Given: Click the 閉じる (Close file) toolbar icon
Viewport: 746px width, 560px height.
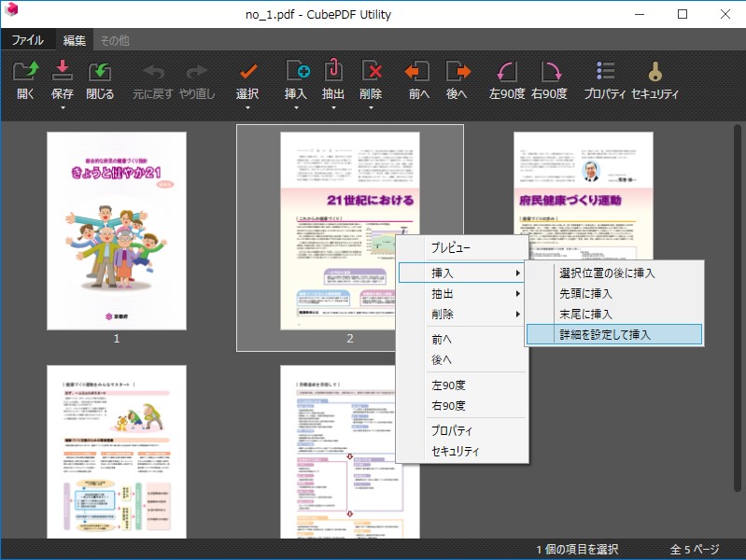Looking at the screenshot, I should click(100, 71).
